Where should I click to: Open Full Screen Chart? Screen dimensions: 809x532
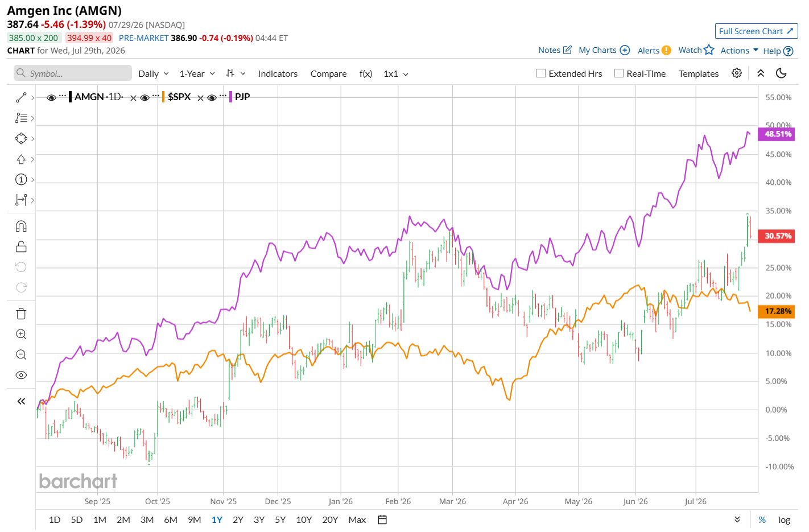point(756,31)
